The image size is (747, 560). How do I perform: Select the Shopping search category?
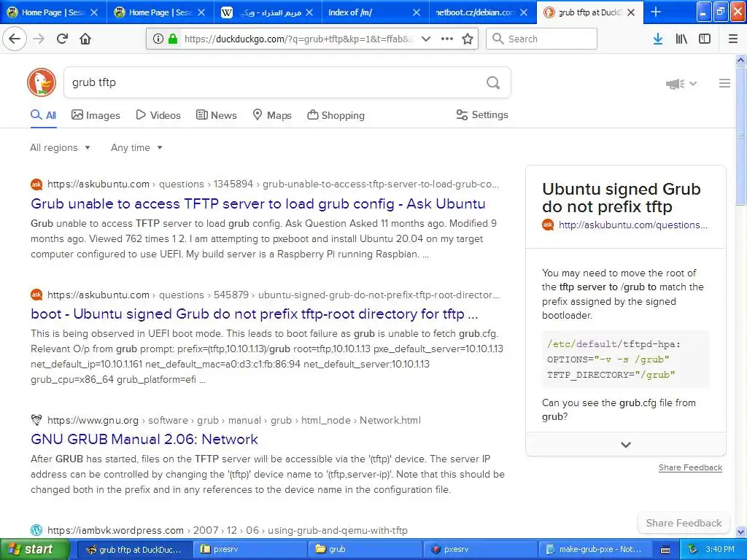[336, 115]
